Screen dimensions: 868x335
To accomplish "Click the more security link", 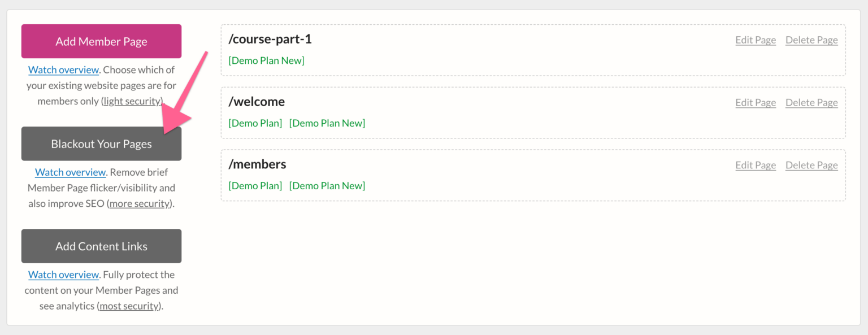I will click(x=139, y=203).
